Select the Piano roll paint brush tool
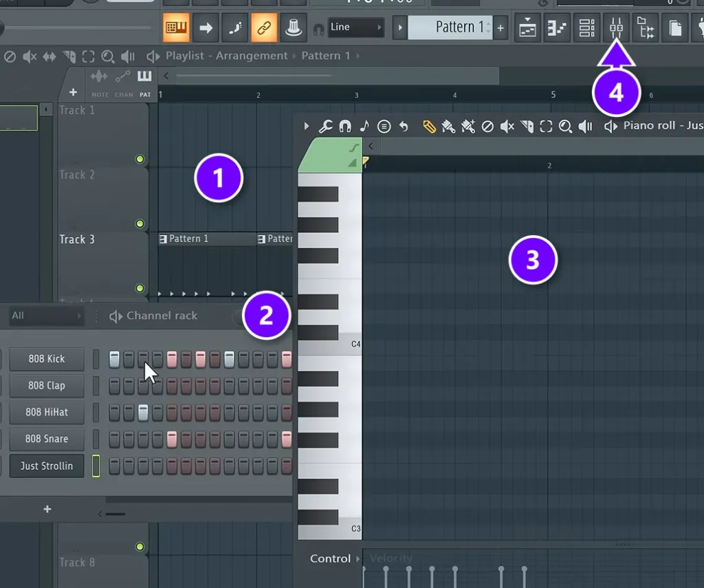 (x=448, y=127)
